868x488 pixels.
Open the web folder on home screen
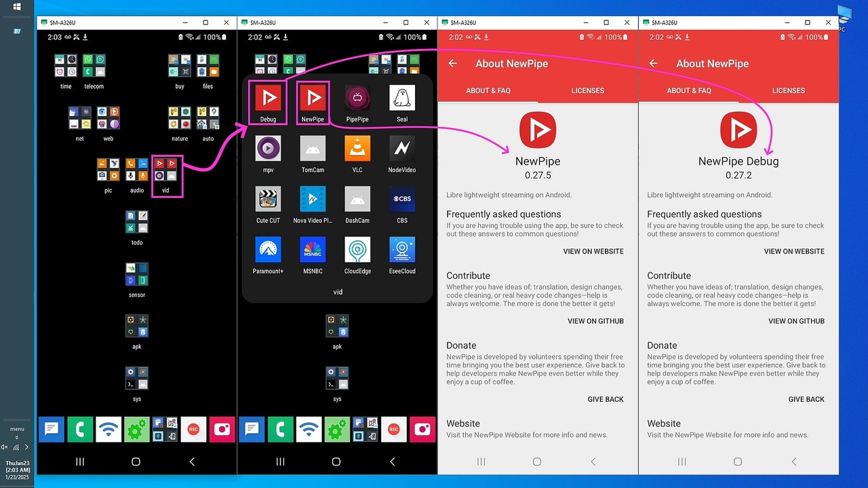tap(108, 118)
